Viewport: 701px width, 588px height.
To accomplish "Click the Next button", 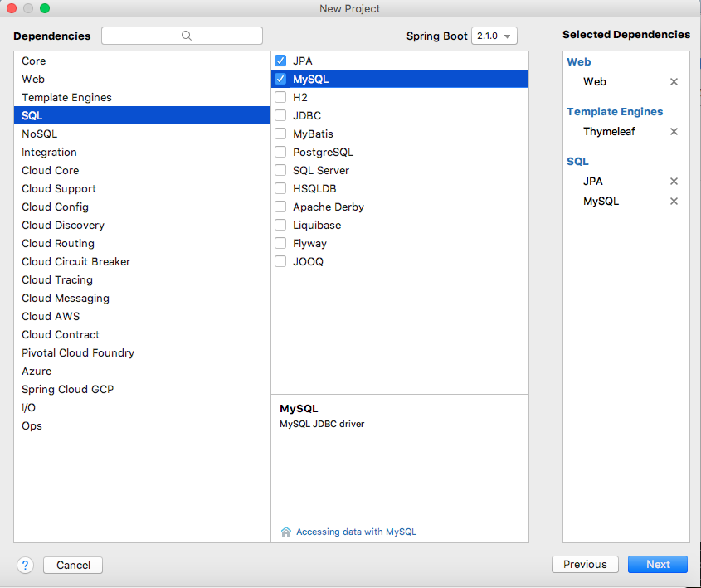I will point(658,564).
